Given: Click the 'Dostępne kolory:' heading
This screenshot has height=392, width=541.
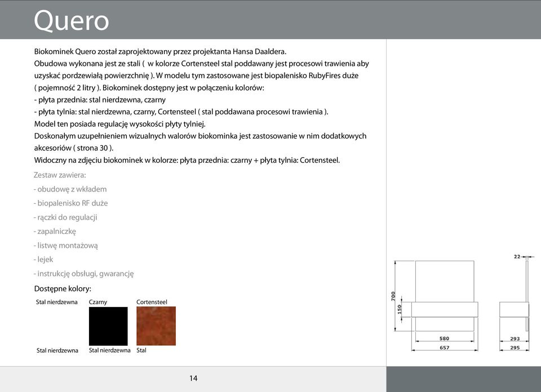Looking at the screenshot, I should (63, 289).
